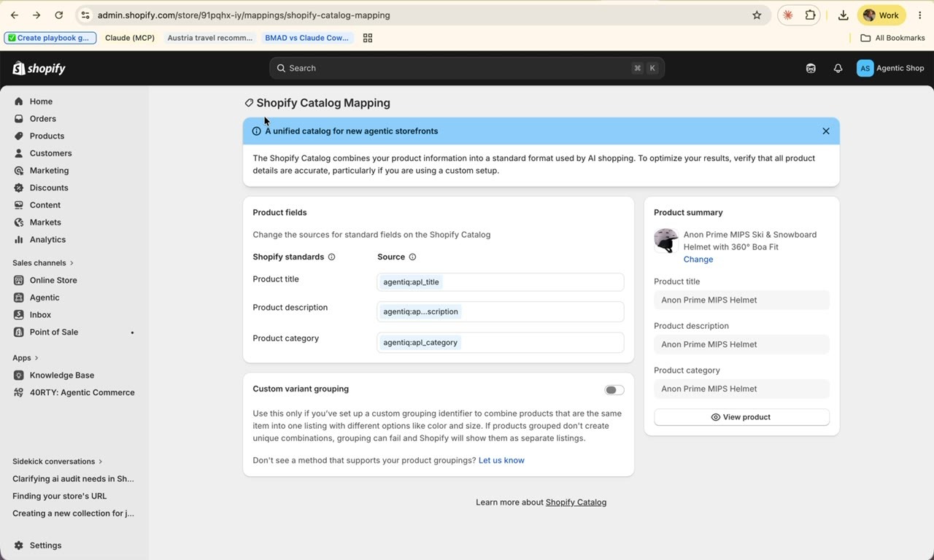Open the browser extensions puzzle icon
Viewport: 934px width, 560px height.
(x=810, y=15)
